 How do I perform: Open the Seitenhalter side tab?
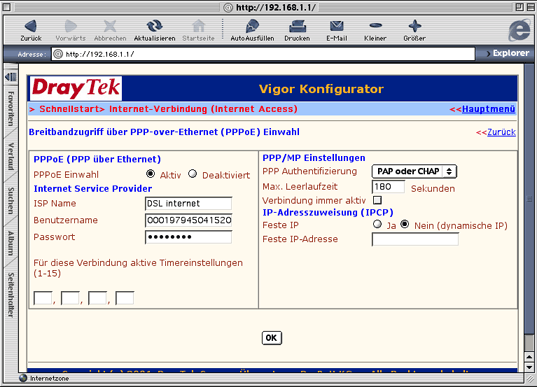(11, 295)
